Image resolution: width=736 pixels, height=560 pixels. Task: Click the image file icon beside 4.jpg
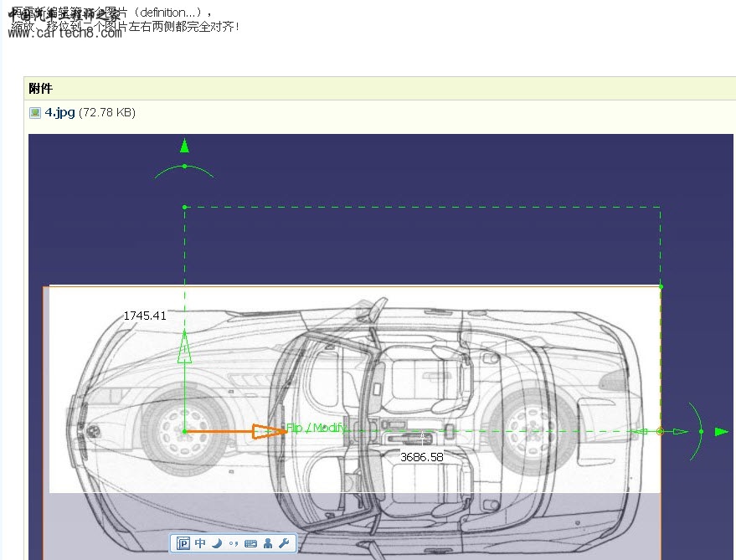35,112
